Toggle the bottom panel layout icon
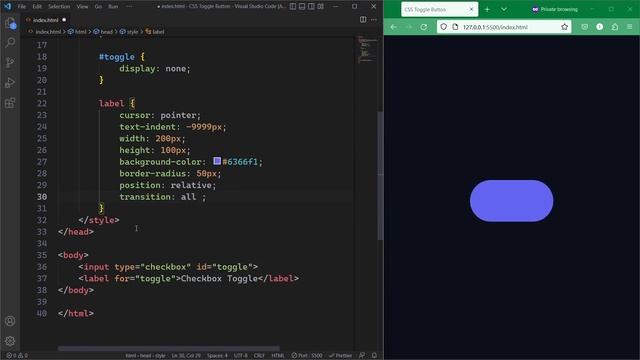The width and height of the screenshot is (640, 360). pyautogui.click(x=302, y=7)
